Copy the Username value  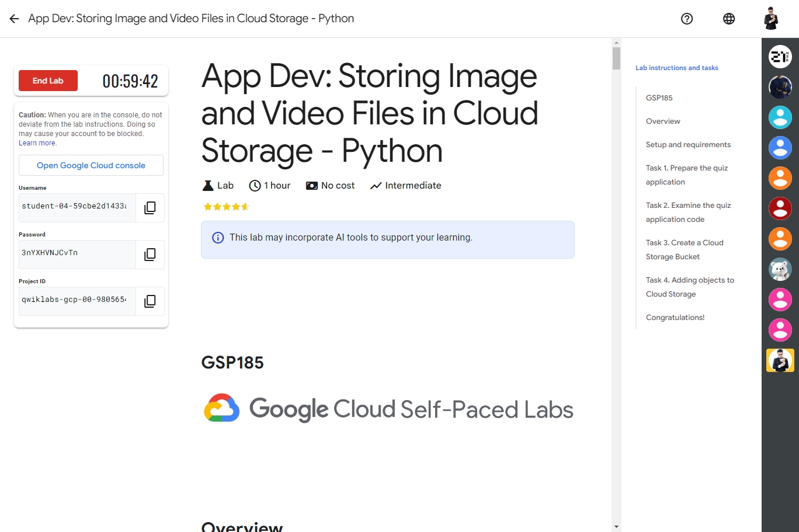point(150,208)
